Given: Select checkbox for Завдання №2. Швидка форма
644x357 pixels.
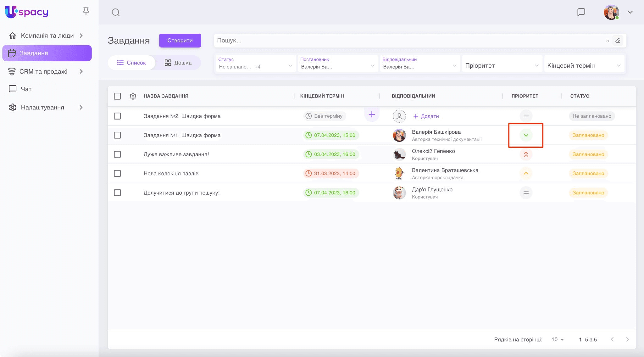Looking at the screenshot, I should [x=117, y=116].
